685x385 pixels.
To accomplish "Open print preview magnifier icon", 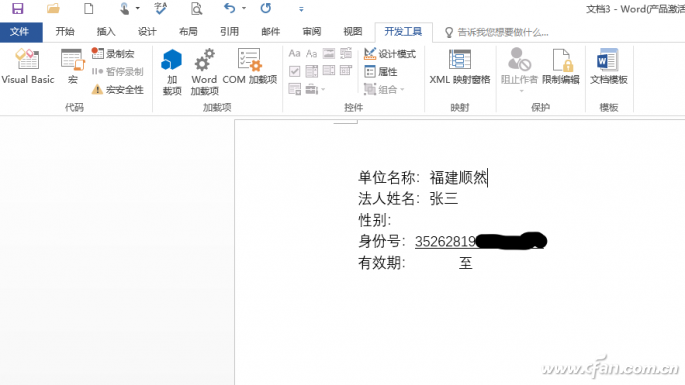I will [197, 8].
